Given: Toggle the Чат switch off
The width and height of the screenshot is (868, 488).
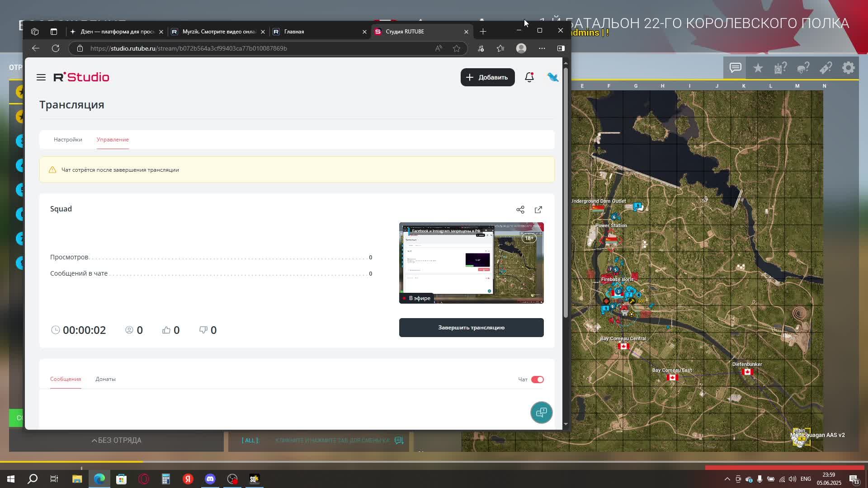Looking at the screenshot, I should coord(537,380).
